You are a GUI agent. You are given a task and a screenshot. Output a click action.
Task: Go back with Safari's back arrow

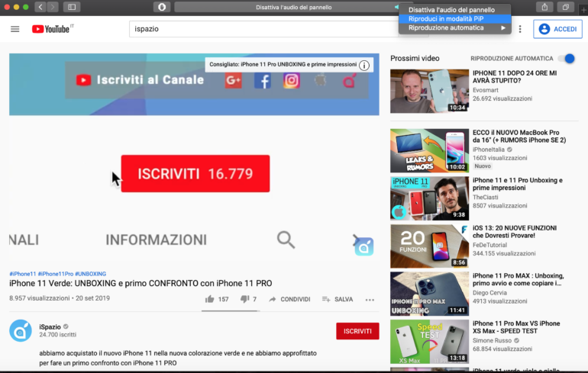pyautogui.click(x=40, y=7)
